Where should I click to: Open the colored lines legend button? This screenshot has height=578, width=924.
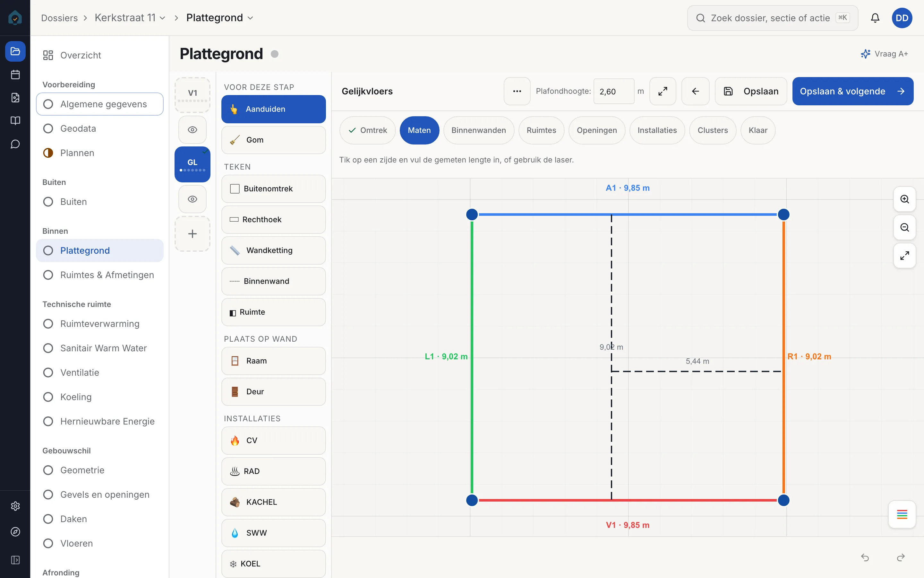click(902, 514)
